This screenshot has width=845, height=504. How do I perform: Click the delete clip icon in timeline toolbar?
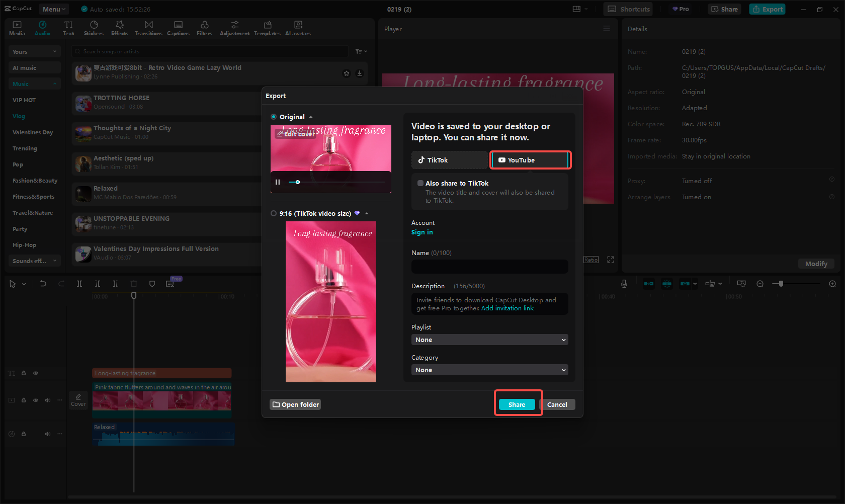pos(134,284)
